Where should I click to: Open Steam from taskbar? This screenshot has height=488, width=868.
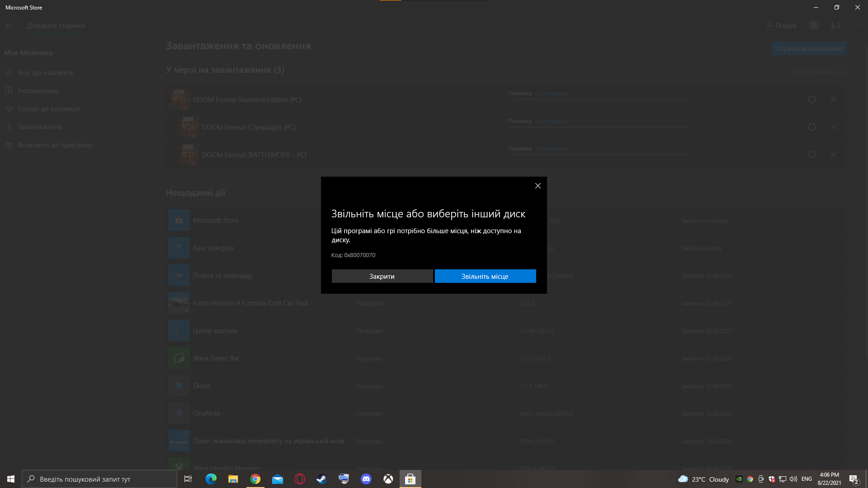tap(321, 479)
